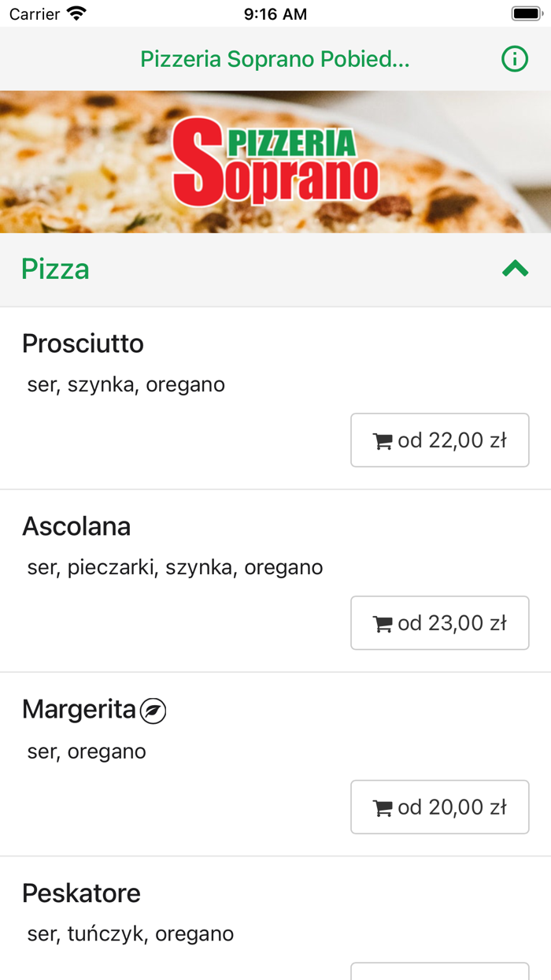Select the Peskatore menu item
The width and height of the screenshot is (551, 980).
point(81,893)
